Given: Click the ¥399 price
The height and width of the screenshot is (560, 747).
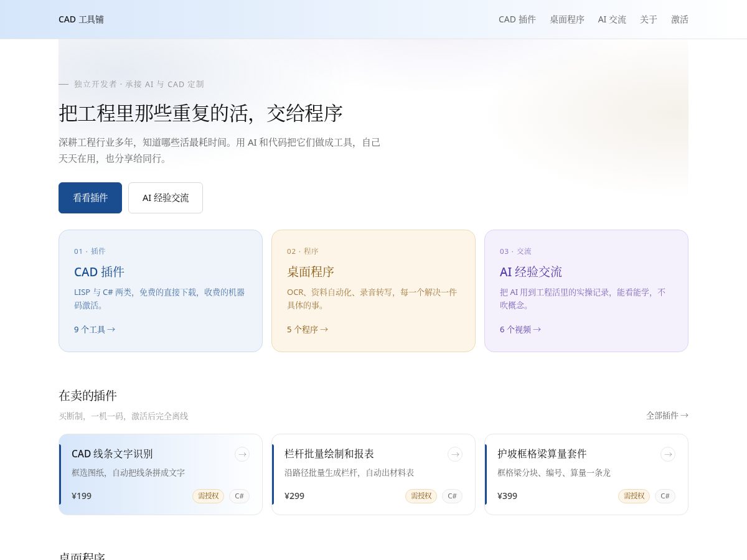Looking at the screenshot, I should pyautogui.click(x=507, y=496).
